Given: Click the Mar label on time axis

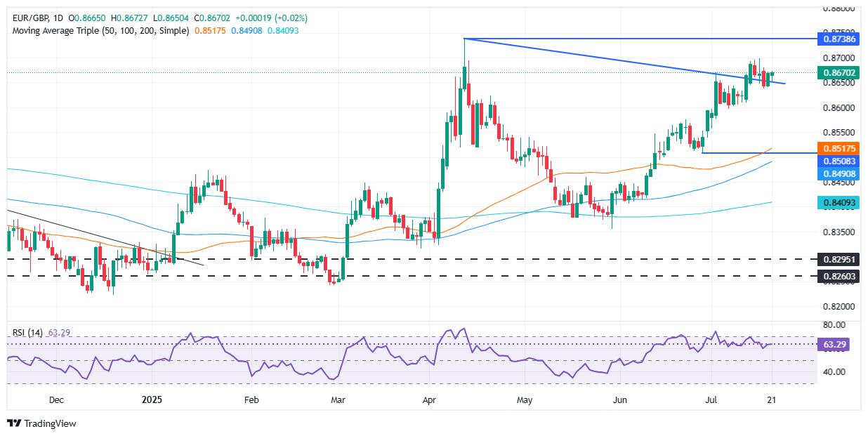Looking at the screenshot, I should pyautogui.click(x=338, y=399).
